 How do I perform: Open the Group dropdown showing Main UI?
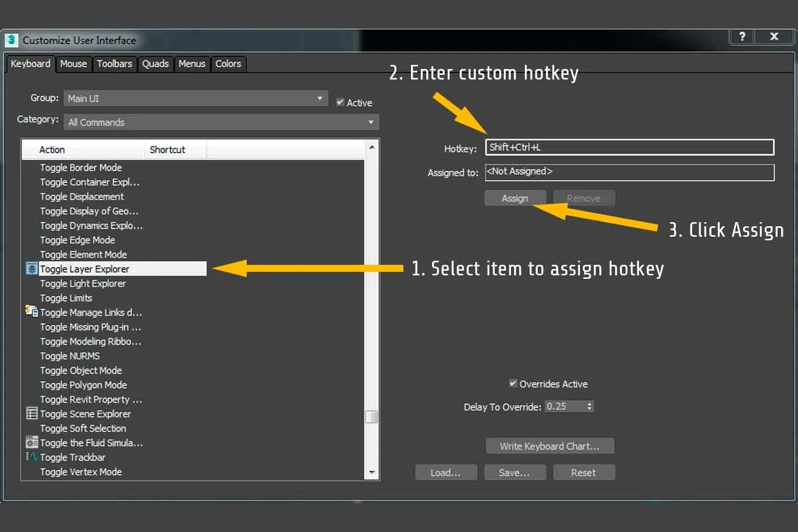(196, 98)
